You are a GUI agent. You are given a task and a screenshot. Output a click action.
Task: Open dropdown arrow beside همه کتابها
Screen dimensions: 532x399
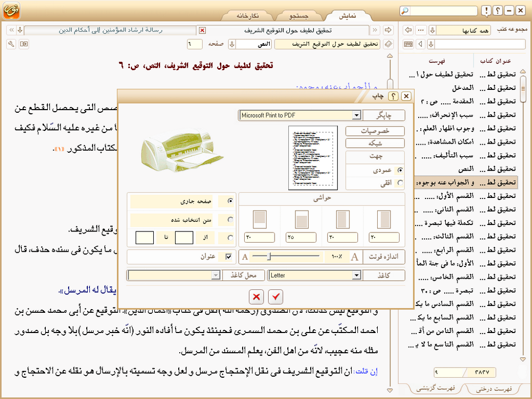coord(432,30)
